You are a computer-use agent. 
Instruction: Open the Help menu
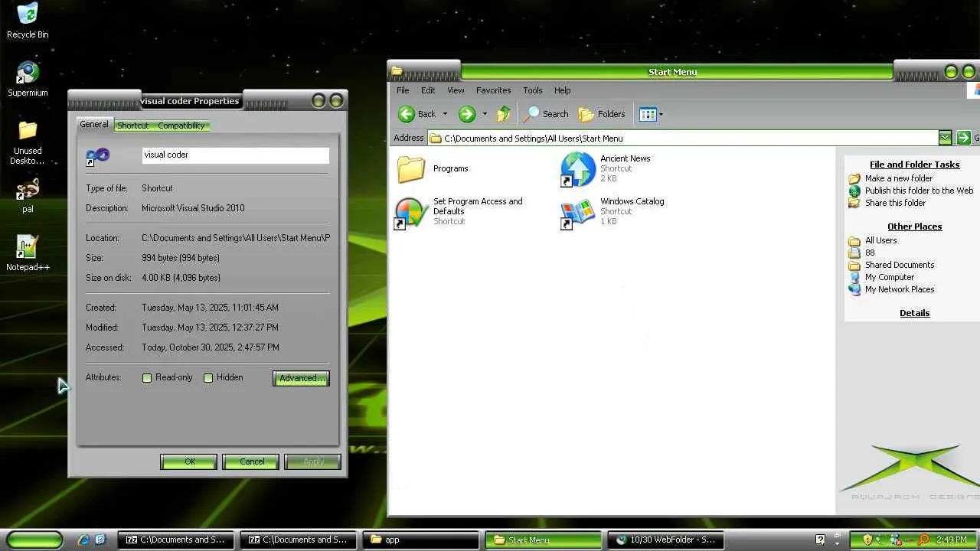click(x=562, y=90)
